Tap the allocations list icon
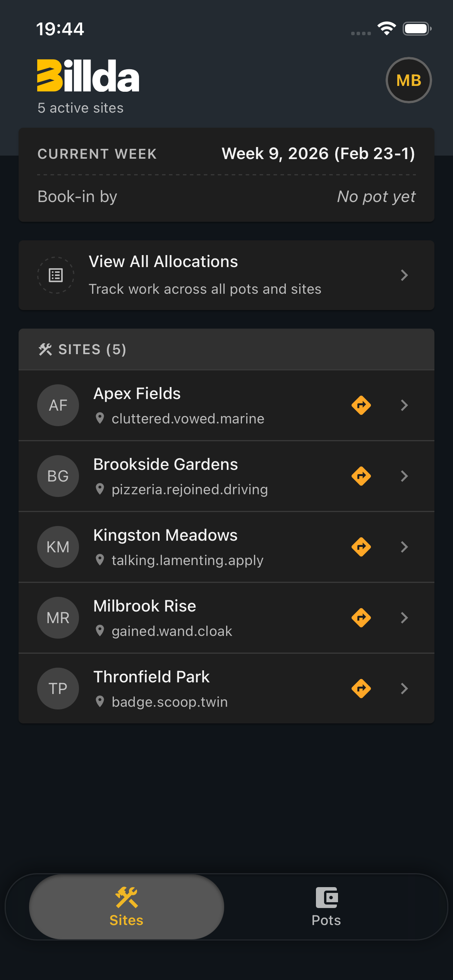 pos(56,275)
